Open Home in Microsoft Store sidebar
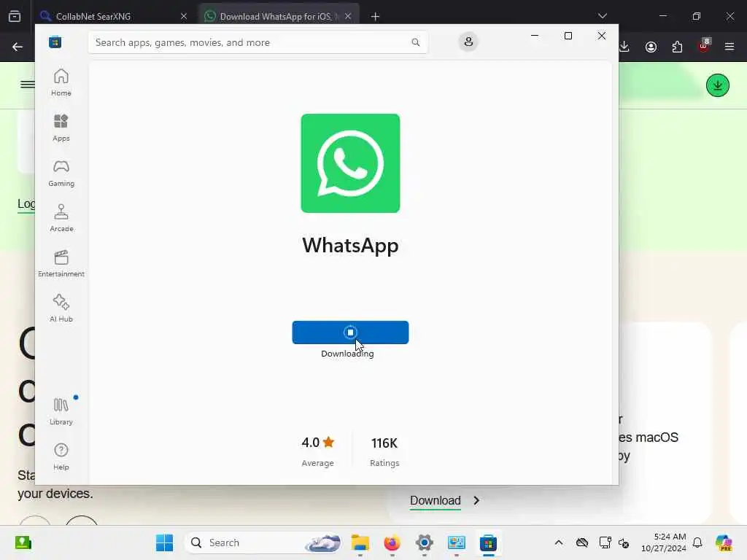747x560 pixels. coord(61,82)
